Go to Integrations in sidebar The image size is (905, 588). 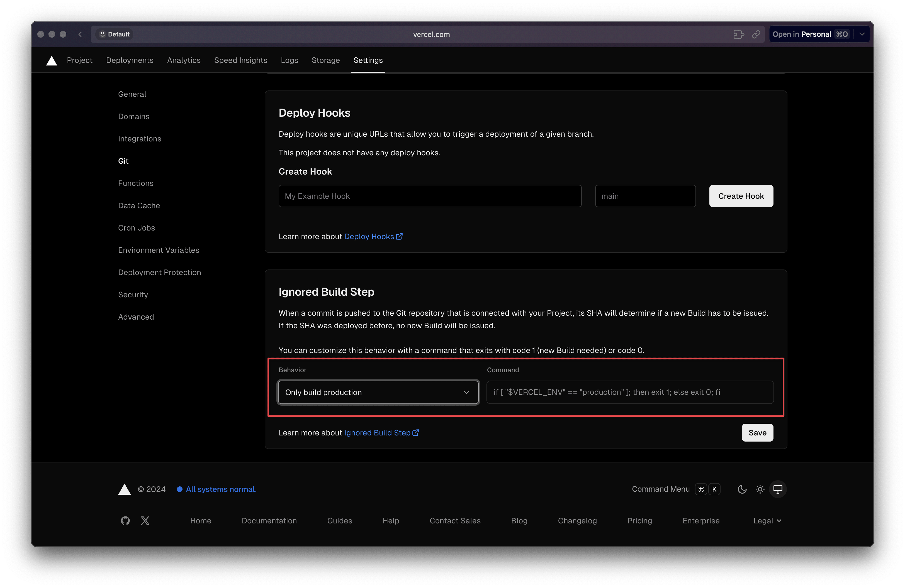click(140, 139)
